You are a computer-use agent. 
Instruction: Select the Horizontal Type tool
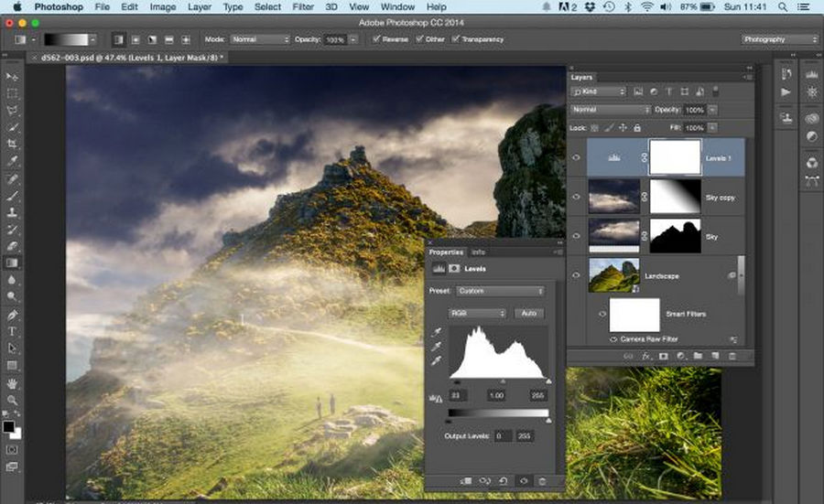(x=12, y=331)
